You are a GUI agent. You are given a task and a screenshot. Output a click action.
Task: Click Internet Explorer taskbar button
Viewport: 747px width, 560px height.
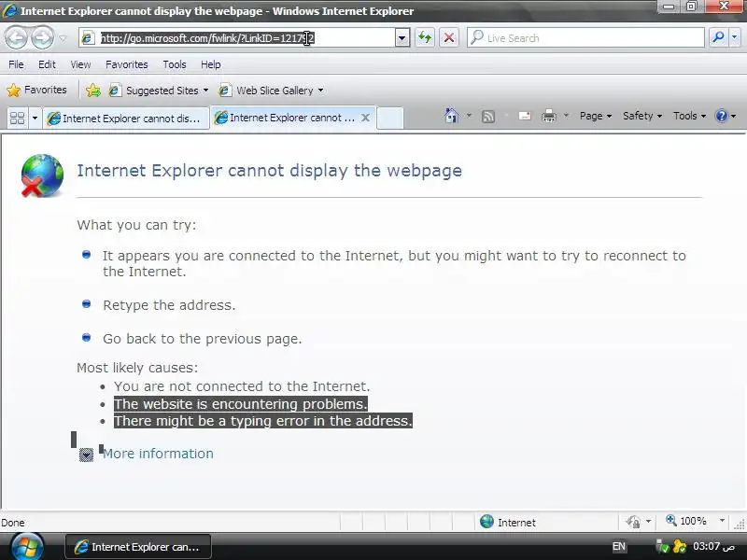(x=138, y=547)
